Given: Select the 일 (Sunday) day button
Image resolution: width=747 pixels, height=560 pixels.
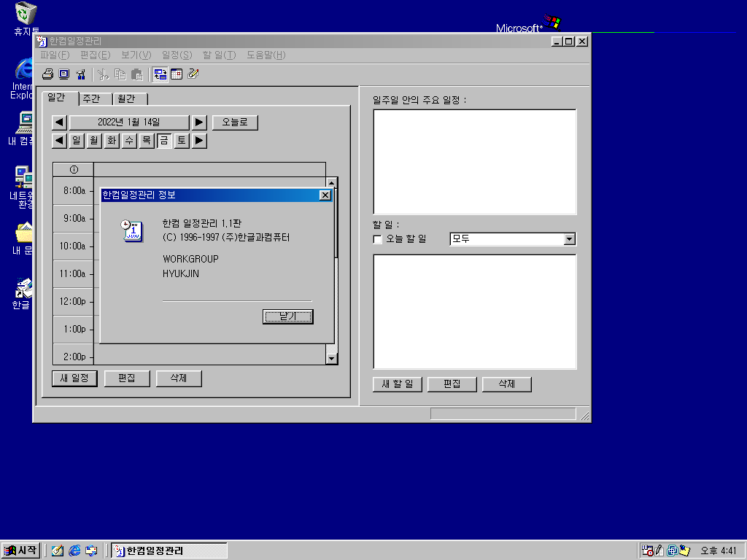Looking at the screenshot, I should pos(77,141).
